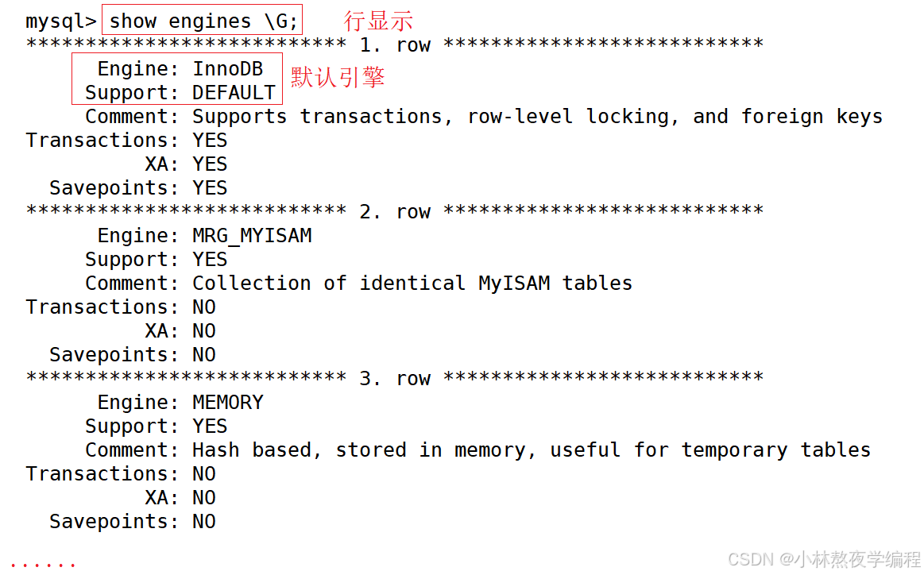
Task: Click the MRG_MYISAM Savepoints 'NO' value
Action: (x=204, y=355)
